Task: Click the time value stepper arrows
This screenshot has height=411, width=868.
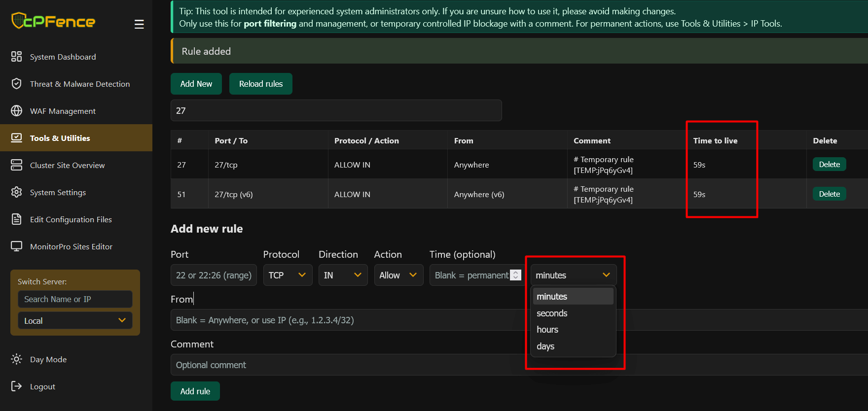Action: [x=516, y=275]
